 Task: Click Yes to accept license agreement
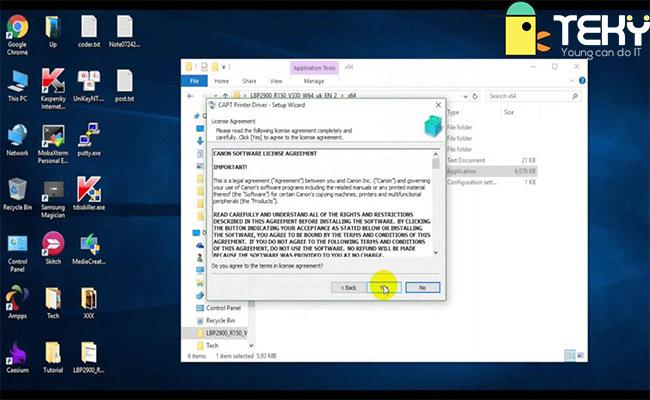pos(384,287)
